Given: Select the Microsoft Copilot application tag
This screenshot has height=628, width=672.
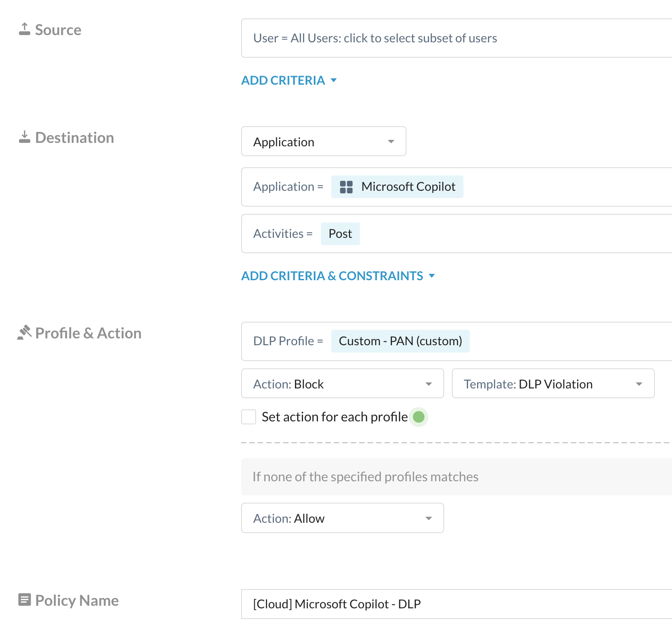Looking at the screenshot, I should click(397, 187).
